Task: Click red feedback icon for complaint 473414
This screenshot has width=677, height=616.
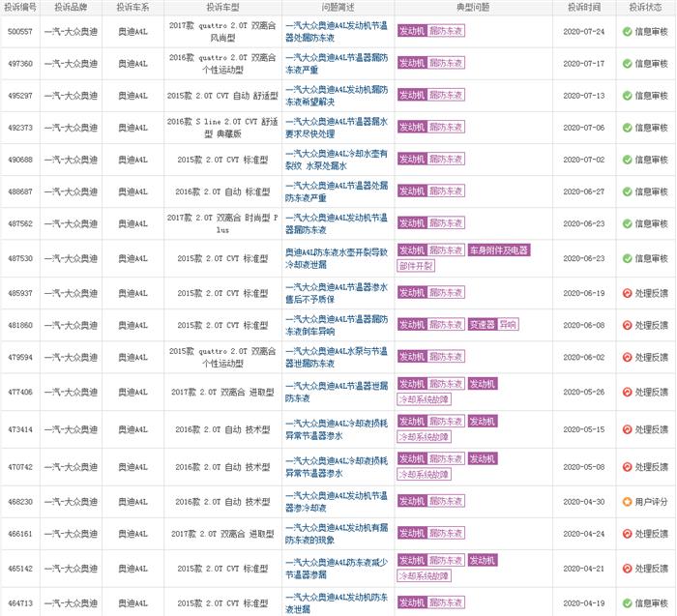Action: click(x=627, y=429)
